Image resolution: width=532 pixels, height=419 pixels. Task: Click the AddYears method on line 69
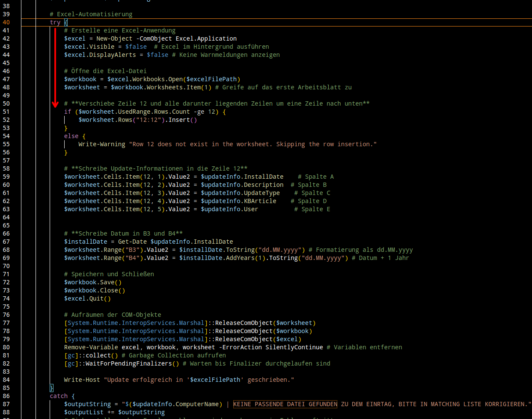point(240,258)
